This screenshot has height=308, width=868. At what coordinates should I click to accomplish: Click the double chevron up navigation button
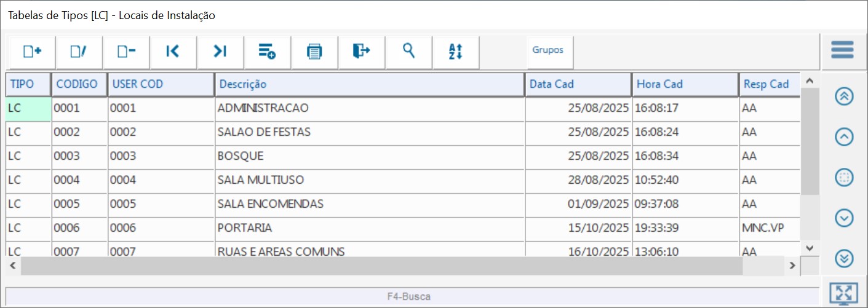pos(844,97)
